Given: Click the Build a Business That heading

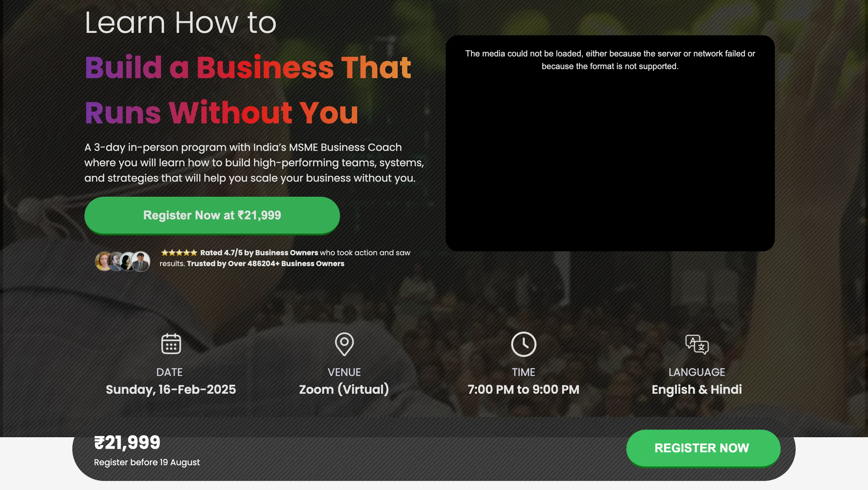Looking at the screenshot, I should point(248,68).
